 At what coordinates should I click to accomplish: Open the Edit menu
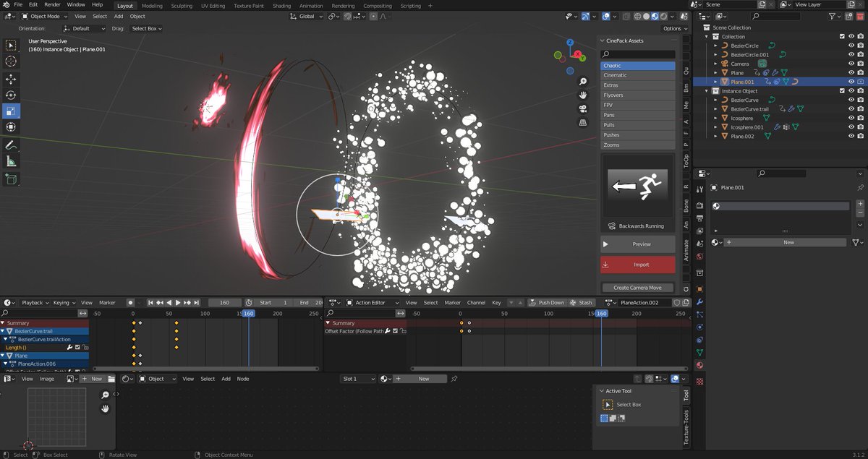(33, 4)
